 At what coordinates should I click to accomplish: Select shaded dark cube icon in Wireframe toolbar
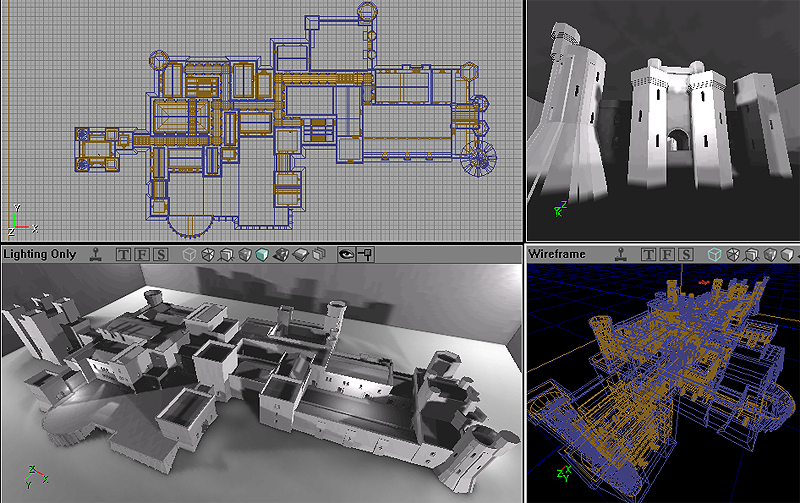point(770,254)
